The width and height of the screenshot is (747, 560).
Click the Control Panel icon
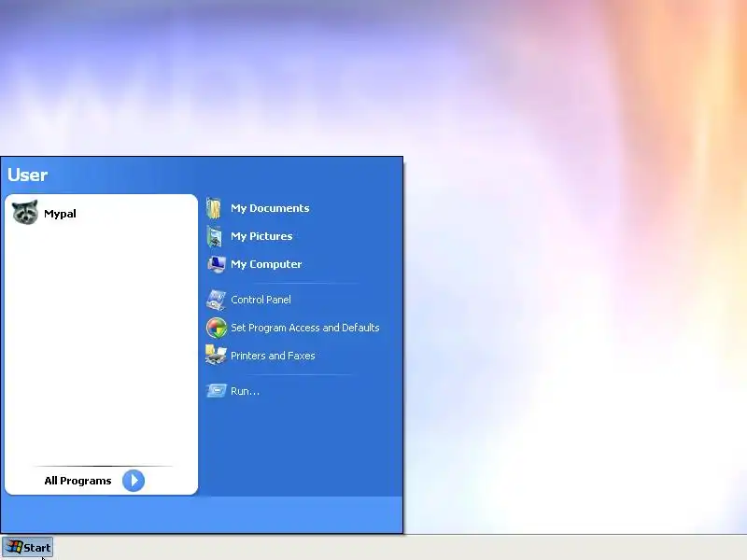click(216, 300)
